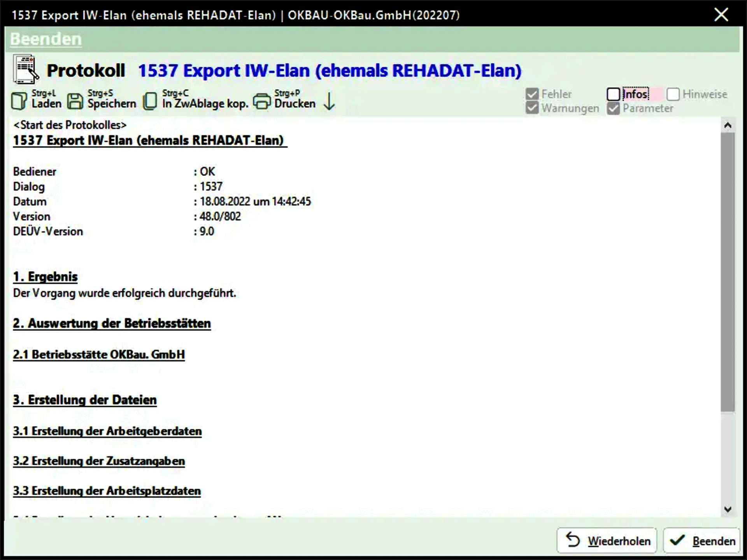The width and height of the screenshot is (747, 560).
Task: Click the '<Start des Protokolles>' line
Action: click(70, 125)
